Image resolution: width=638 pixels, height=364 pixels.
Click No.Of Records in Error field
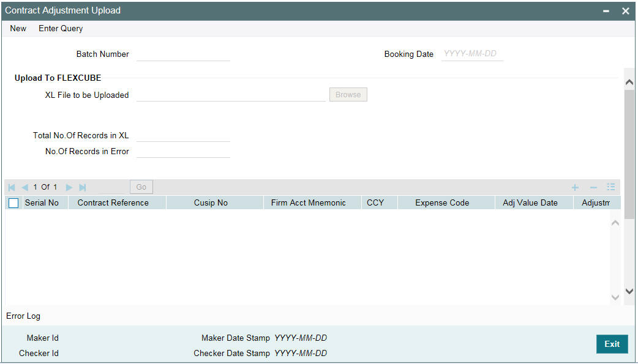(x=184, y=151)
